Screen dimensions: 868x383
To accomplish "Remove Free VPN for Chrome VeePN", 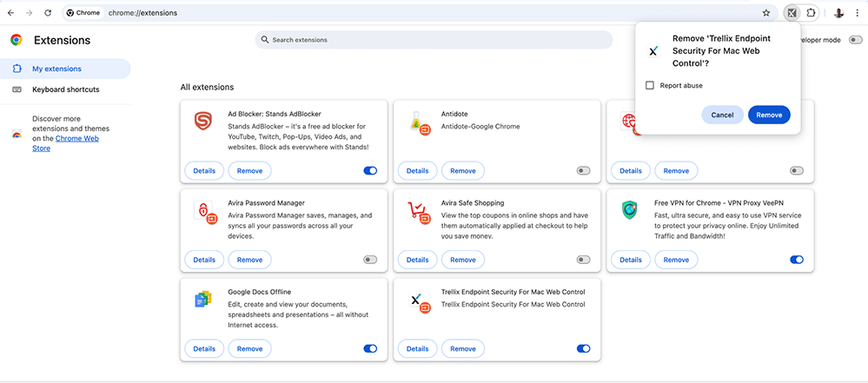I will tap(676, 260).
